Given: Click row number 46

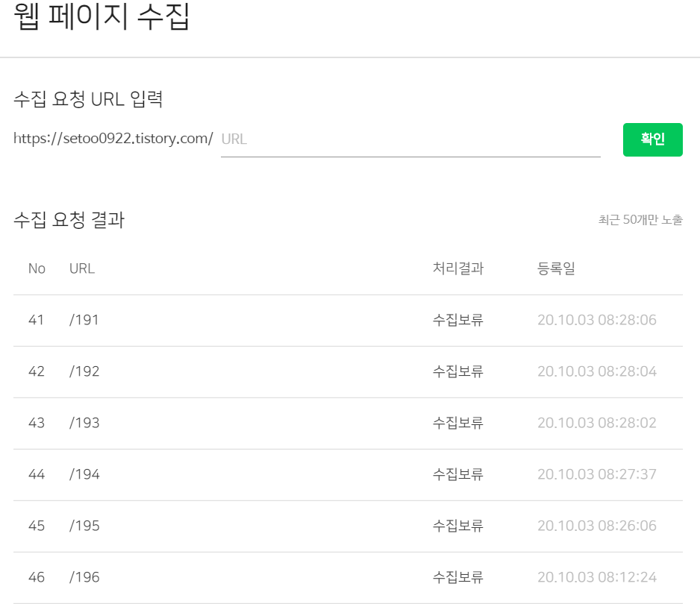Looking at the screenshot, I should 36,577.
